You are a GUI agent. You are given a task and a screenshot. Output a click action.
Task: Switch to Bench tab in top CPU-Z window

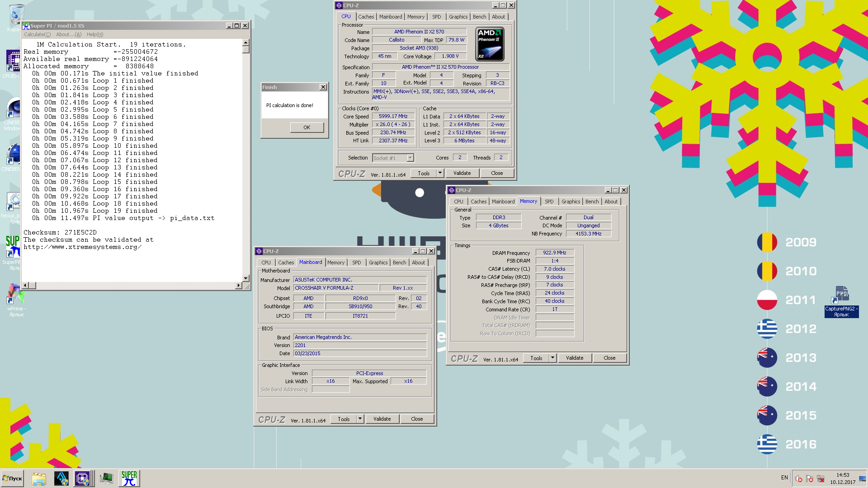(x=479, y=17)
